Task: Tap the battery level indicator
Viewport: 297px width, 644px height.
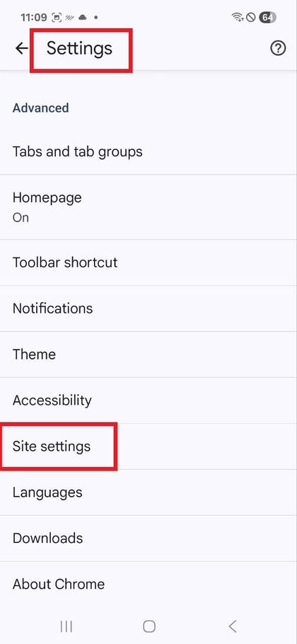Action: pyautogui.click(x=267, y=17)
